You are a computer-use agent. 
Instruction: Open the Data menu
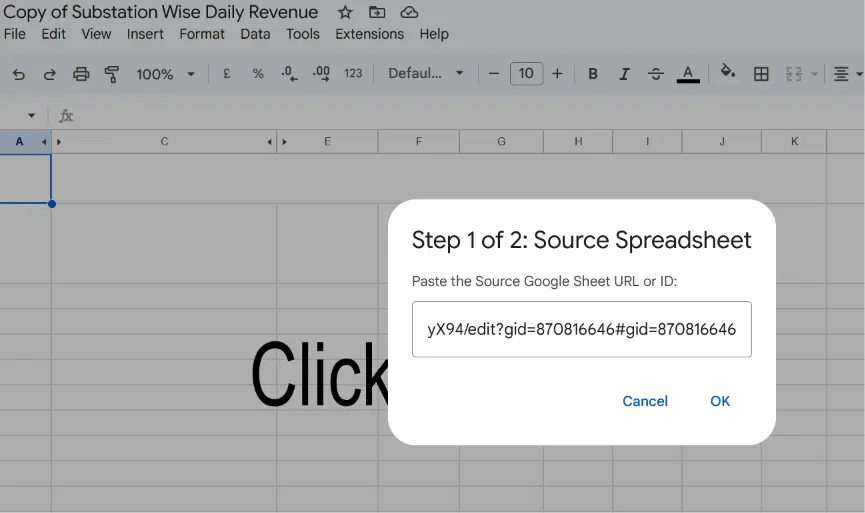click(x=255, y=34)
